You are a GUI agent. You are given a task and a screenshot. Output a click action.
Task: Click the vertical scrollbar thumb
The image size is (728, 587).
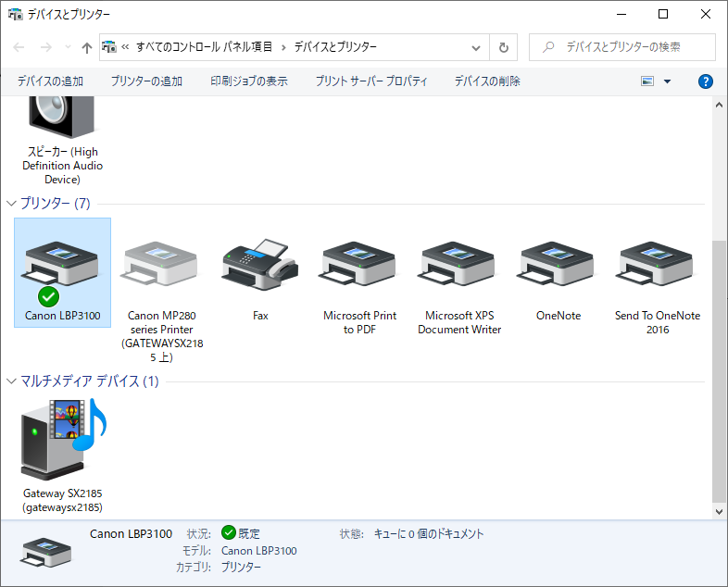click(x=719, y=371)
